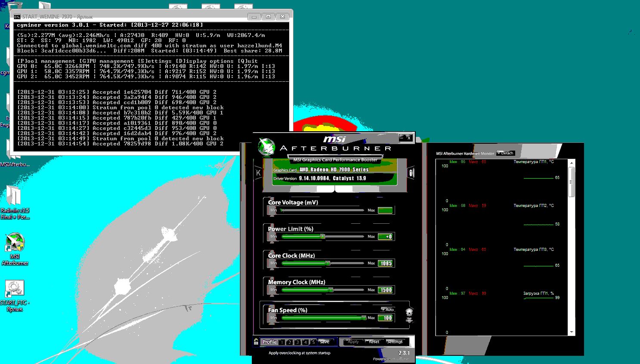Image resolution: width=640 pixels, height=364 pixels.
Task: Open the MSI Afterburner desktop shortcut
Action: tap(15, 249)
